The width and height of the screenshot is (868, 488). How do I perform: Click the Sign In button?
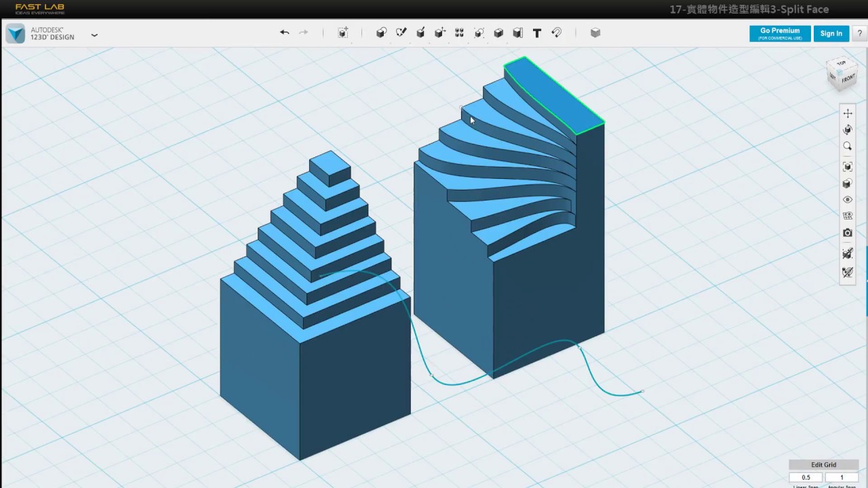pyautogui.click(x=831, y=33)
